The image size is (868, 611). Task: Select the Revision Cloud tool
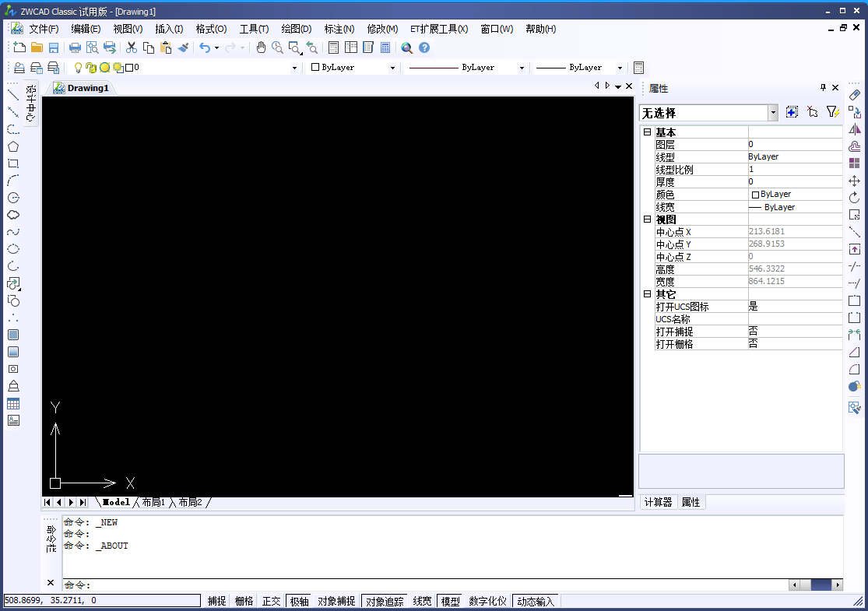point(12,213)
